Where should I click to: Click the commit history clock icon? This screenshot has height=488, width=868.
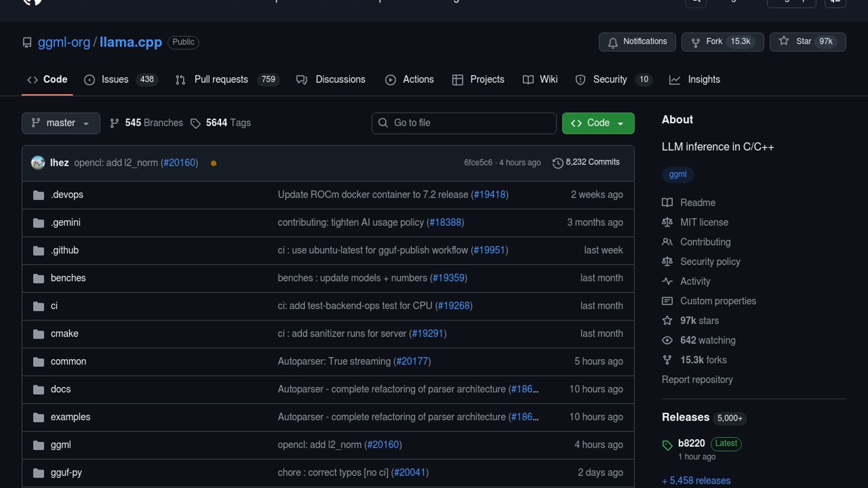point(558,163)
